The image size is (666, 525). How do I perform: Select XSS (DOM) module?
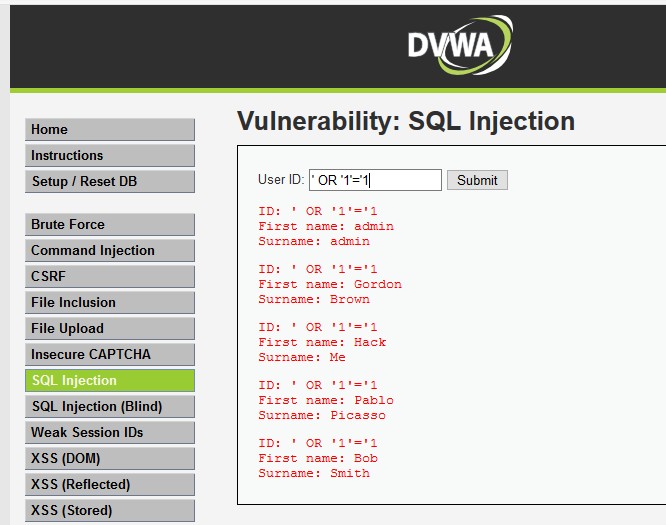click(x=110, y=458)
